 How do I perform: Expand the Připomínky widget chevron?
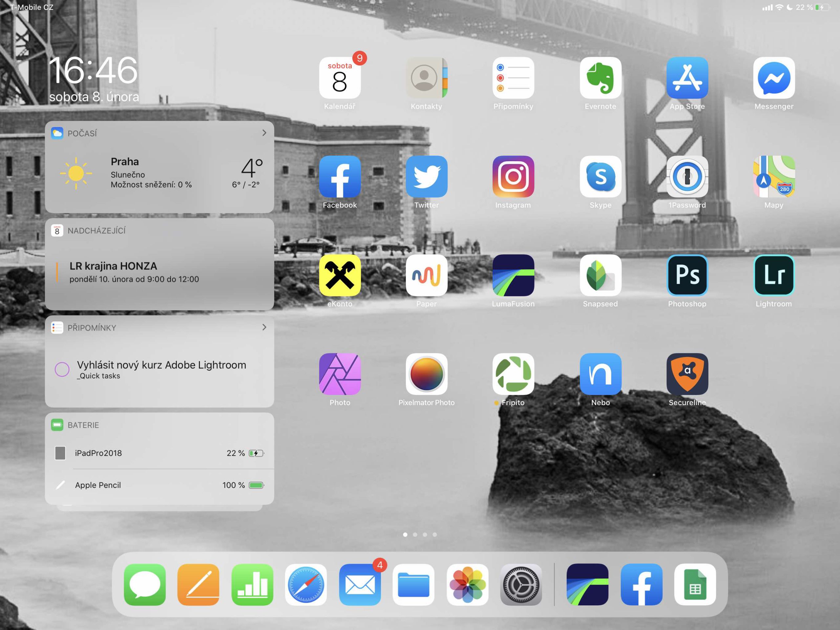pos(264,327)
